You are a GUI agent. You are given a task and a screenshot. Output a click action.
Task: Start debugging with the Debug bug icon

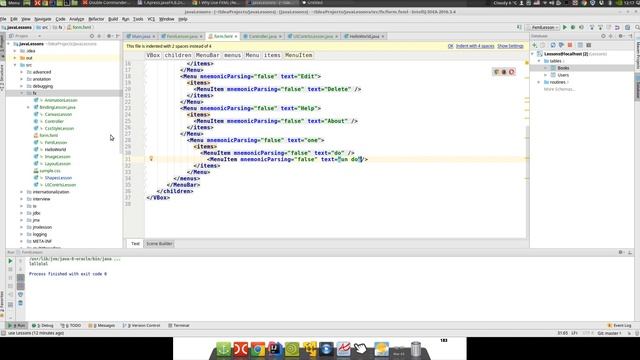click(573, 27)
